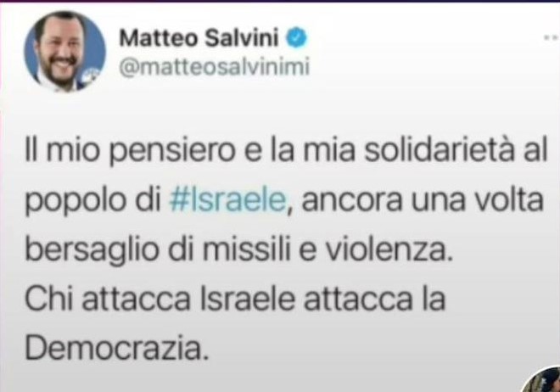Select the word "violenza."
Screen dimensions: 560x392
tap(389, 249)
